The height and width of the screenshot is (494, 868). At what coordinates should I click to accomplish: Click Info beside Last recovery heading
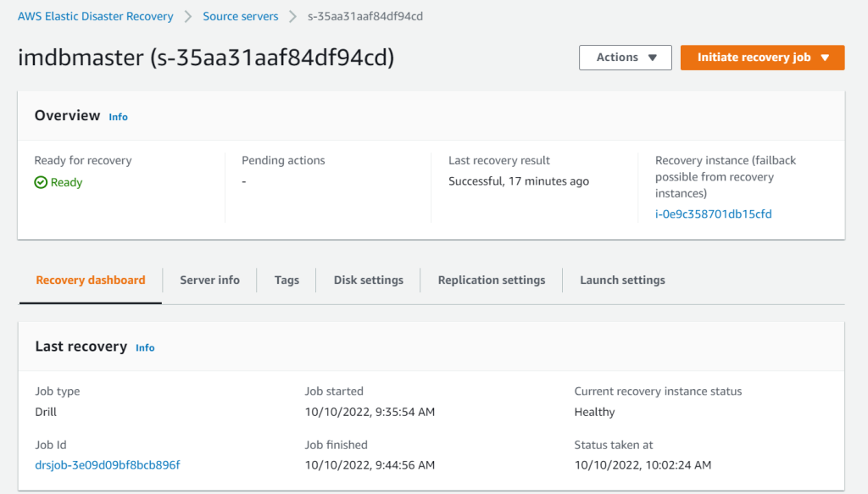[x=144, y=347]
